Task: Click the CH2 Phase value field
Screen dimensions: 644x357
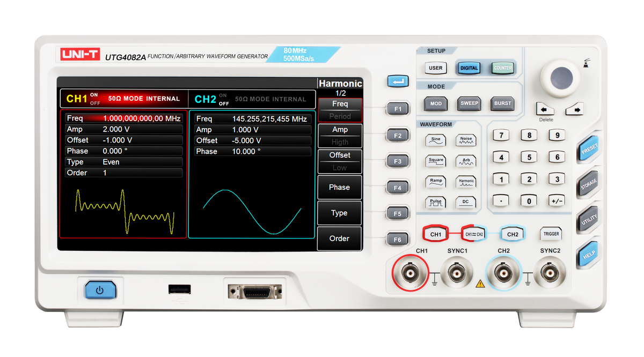Action: (253, 152)
